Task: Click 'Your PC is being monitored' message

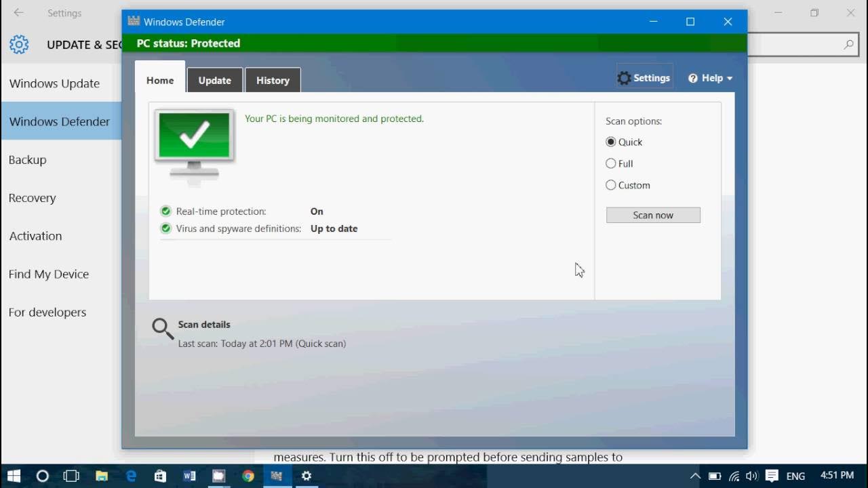Action: (x=334, y=119)
